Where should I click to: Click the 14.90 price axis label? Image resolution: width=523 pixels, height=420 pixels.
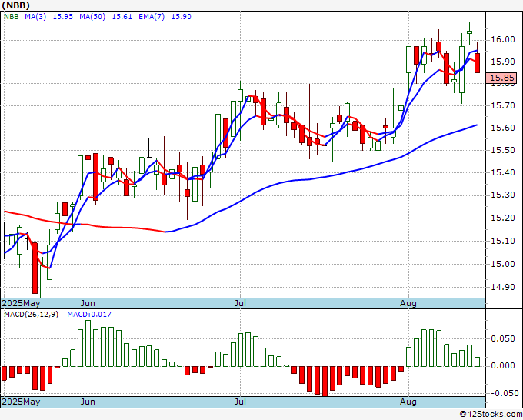[x=503, y=287]
